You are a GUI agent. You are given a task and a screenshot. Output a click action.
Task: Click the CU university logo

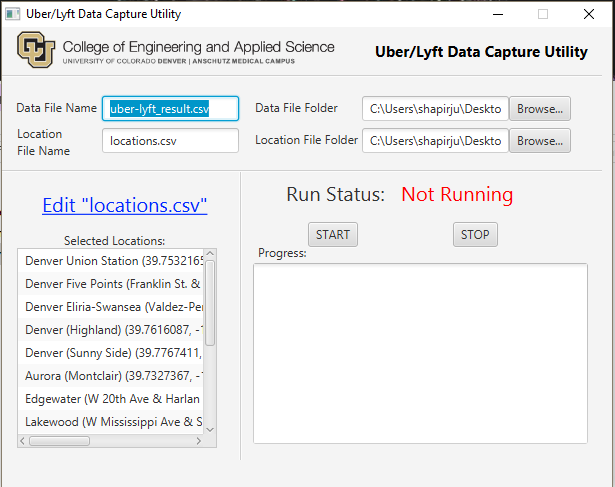point(36,50)
